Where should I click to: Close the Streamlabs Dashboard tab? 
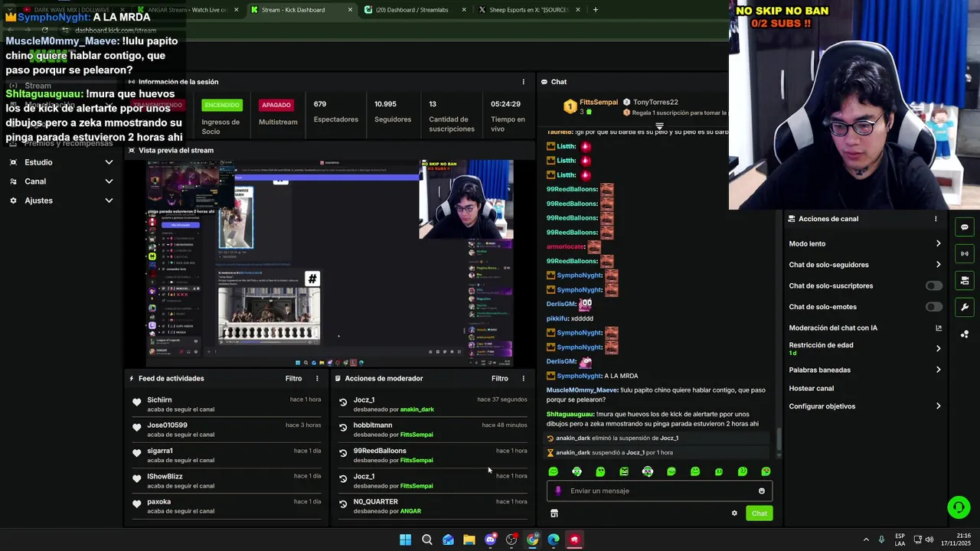click(465, 10)
